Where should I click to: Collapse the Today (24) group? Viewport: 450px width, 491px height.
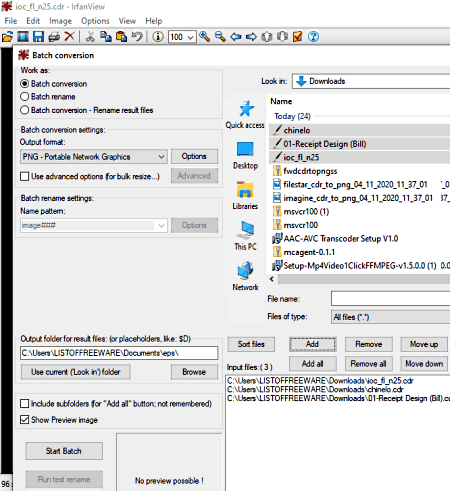(x=292, y=116)
